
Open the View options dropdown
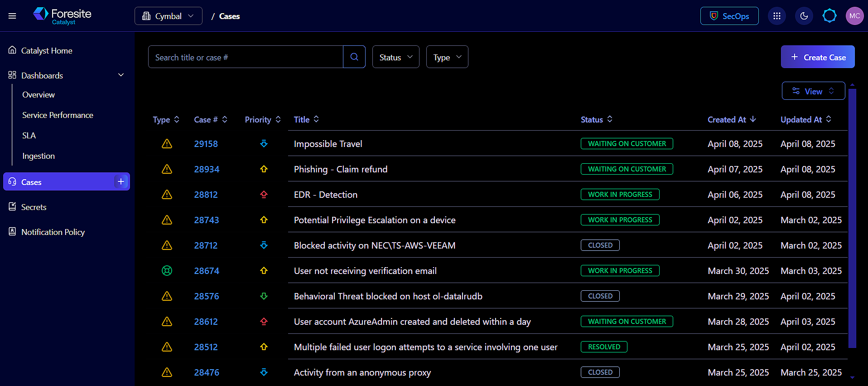click(x=813, y=91)
